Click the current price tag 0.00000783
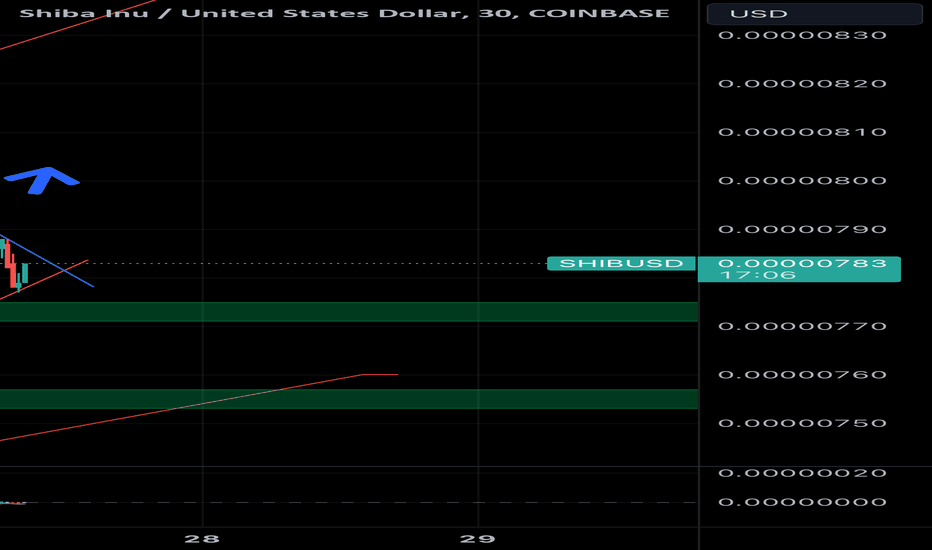The height and width of the screenshot is (550, 932). point(802,263)
